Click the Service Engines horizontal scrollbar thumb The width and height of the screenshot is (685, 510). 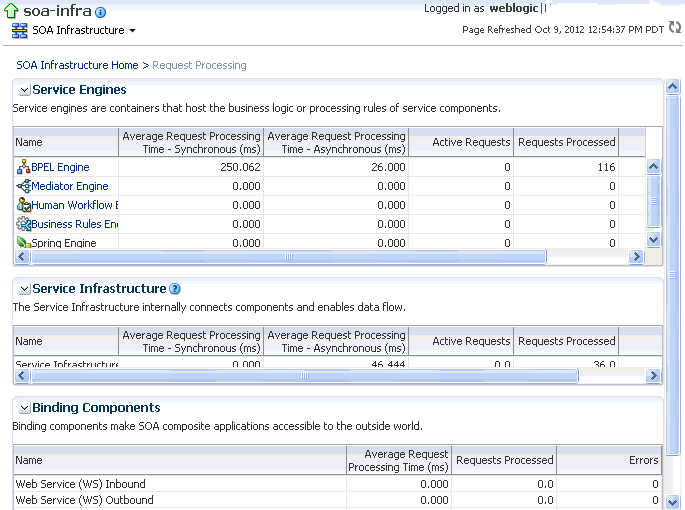pyautogui.click(x=289, y=257)
